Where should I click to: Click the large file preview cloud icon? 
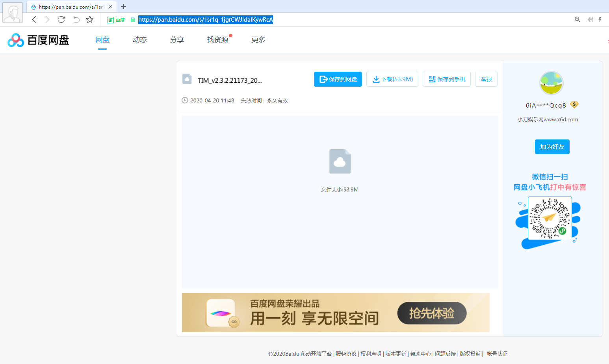pos(340,162)
